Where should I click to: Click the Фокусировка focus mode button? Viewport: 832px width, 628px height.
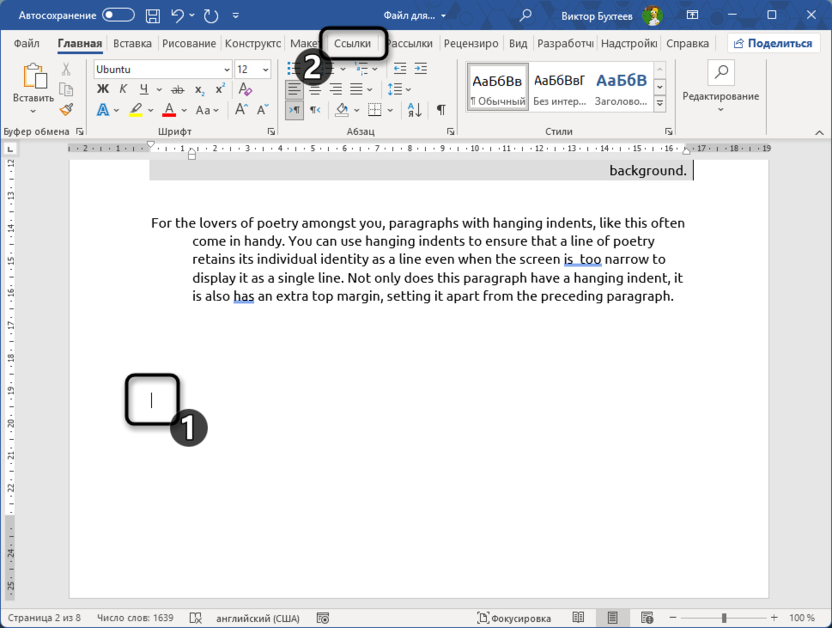514,618
